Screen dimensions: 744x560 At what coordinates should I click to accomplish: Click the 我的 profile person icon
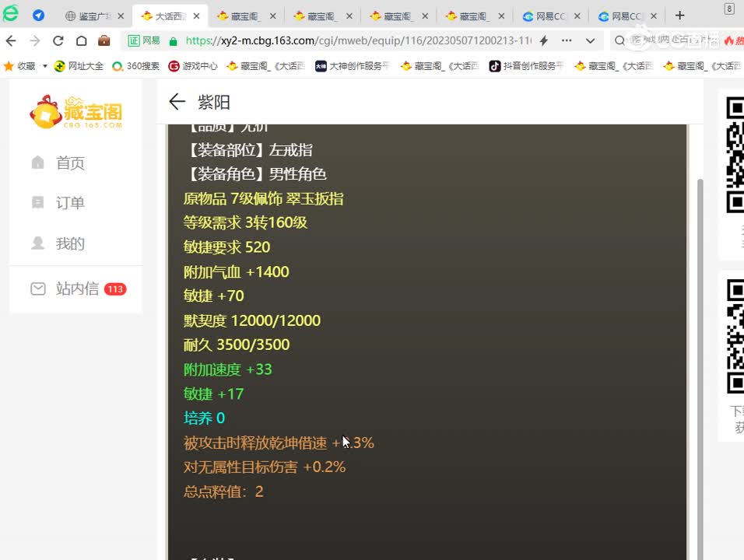[38, 243]
